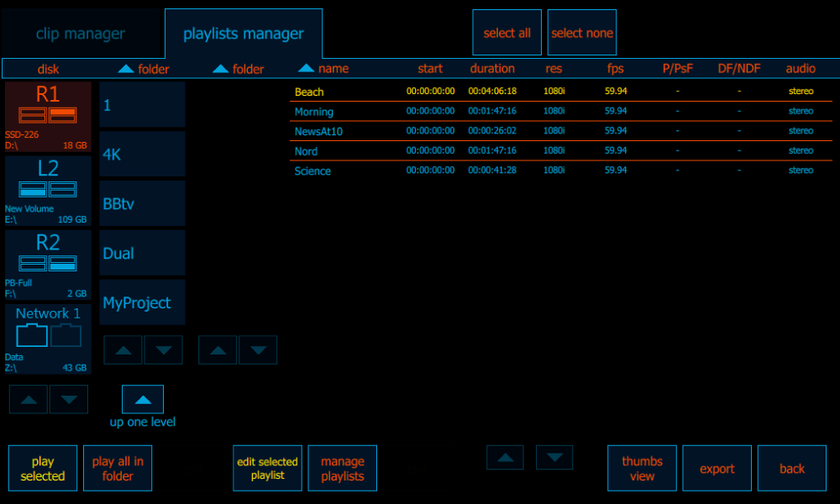This screenshot has width=840, height=504.
Task: Click NewsAt10 duration 00:00:26:02
Action: [492, 131]
